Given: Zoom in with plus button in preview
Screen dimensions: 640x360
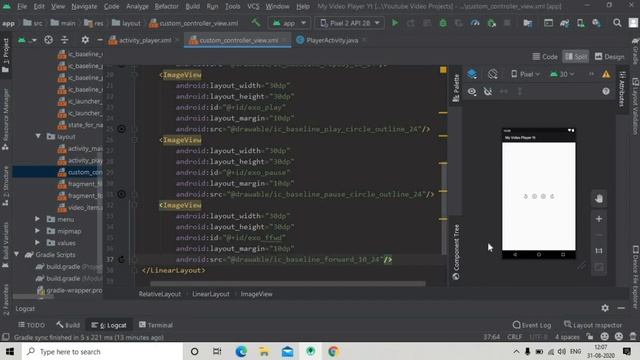Looking at the screenshot, I should point(599,219).
